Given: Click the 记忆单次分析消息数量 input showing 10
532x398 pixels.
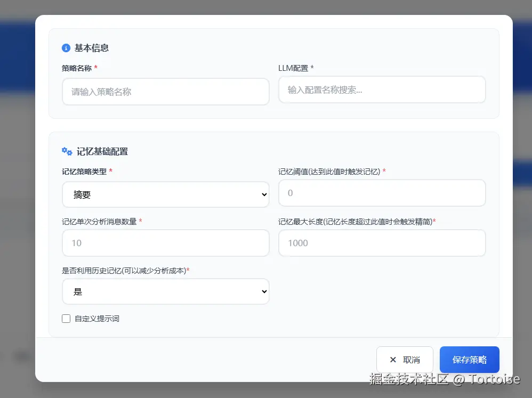Looking at the screenshot, I should [x=166, y=243].
